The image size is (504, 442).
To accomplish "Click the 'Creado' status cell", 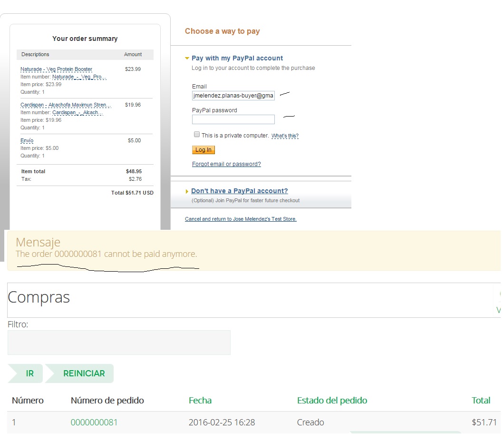I will point(310,422).
